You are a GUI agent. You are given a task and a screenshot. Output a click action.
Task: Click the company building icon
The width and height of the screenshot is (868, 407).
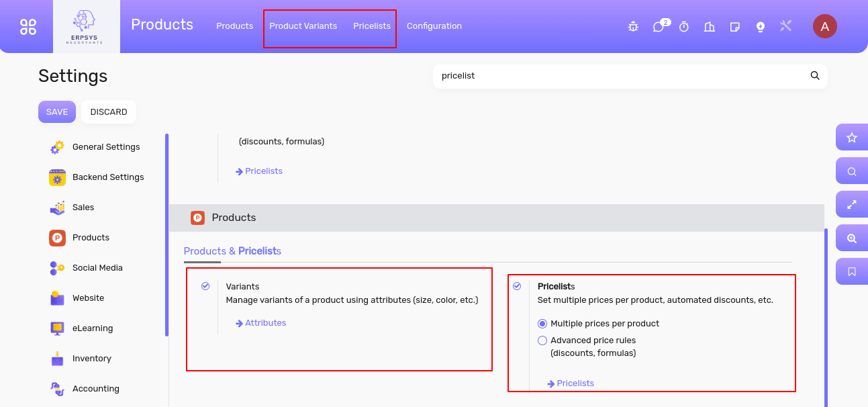pyautogui.click(x=709, y=27)
